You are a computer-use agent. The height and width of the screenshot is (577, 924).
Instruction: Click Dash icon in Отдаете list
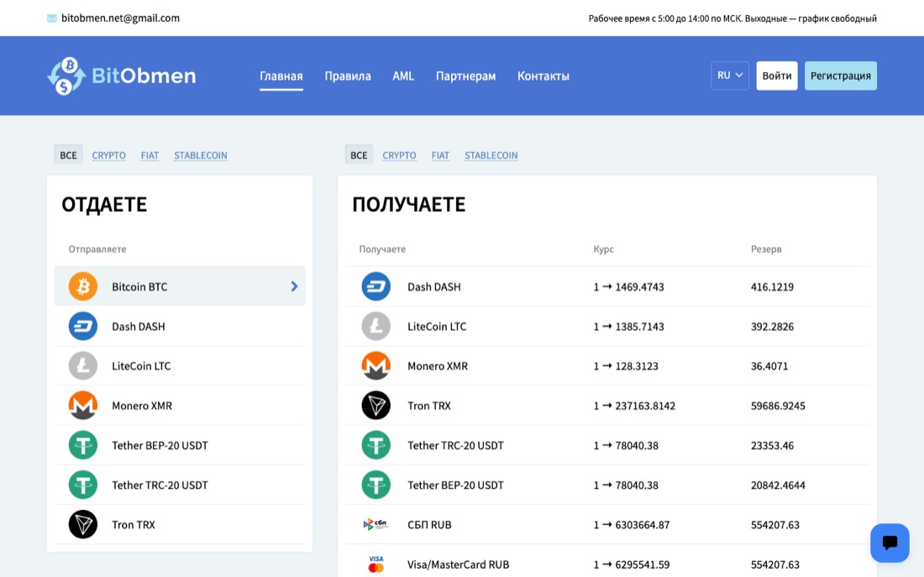click(83, 326)
